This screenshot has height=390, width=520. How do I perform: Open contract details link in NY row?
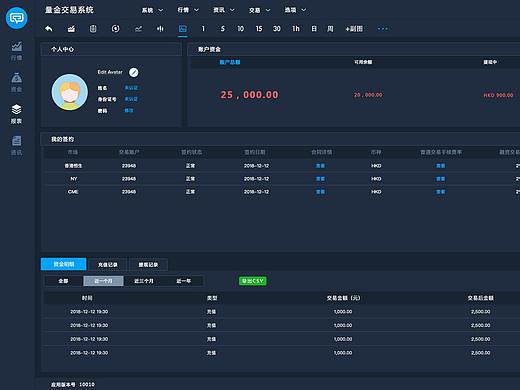(x=320, y=179)
